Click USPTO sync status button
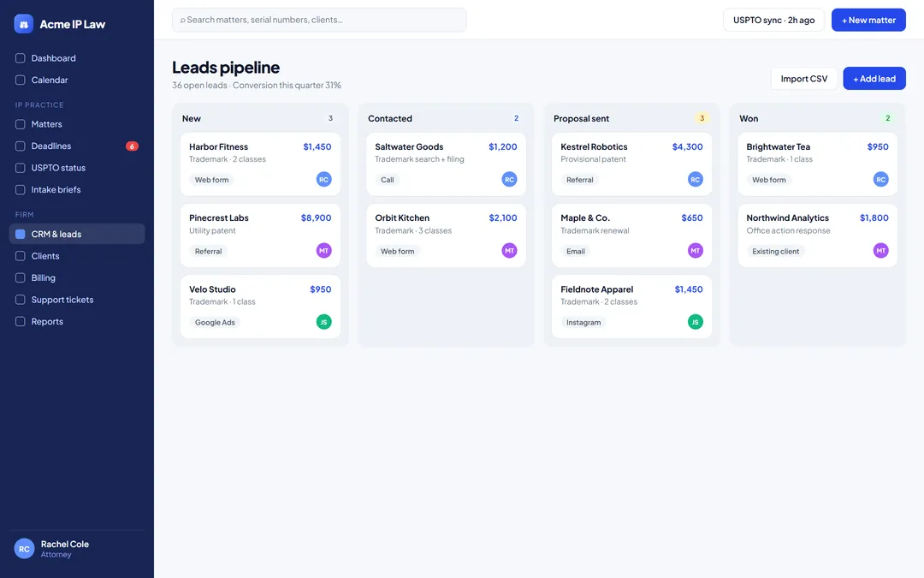Image resolution: width=924 pixels, height=578 pixels. 773,20
